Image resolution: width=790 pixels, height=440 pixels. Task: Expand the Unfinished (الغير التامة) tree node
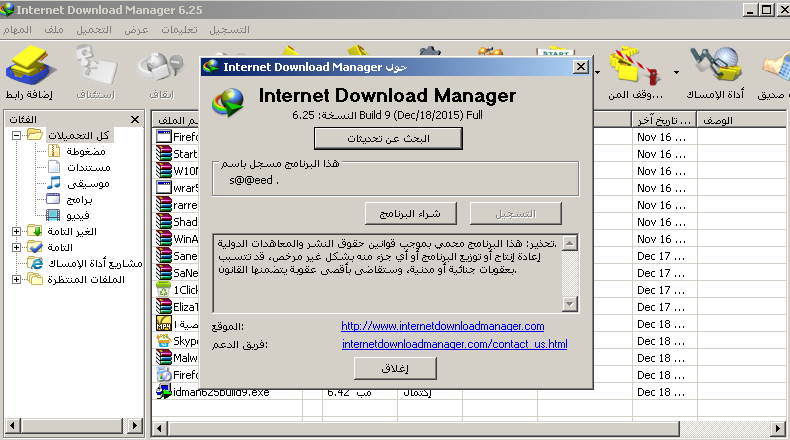pyautogui.click(x=17, y=231)
